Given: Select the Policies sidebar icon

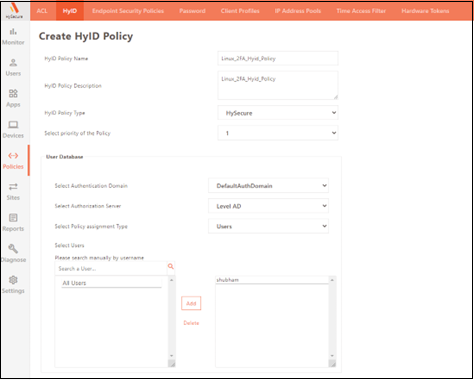Looking at the screenshot, I should (13, 156).
